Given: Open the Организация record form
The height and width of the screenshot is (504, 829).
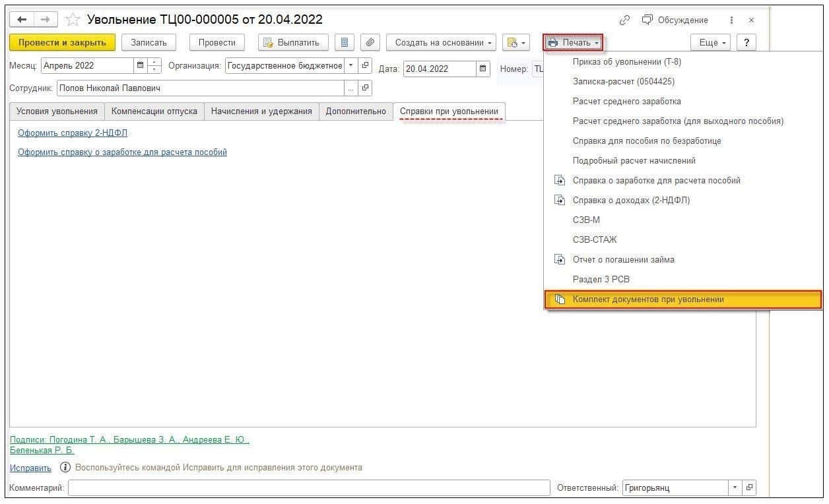Looking at the screenshot, I should pyautogui.click(x=365, y=66).
